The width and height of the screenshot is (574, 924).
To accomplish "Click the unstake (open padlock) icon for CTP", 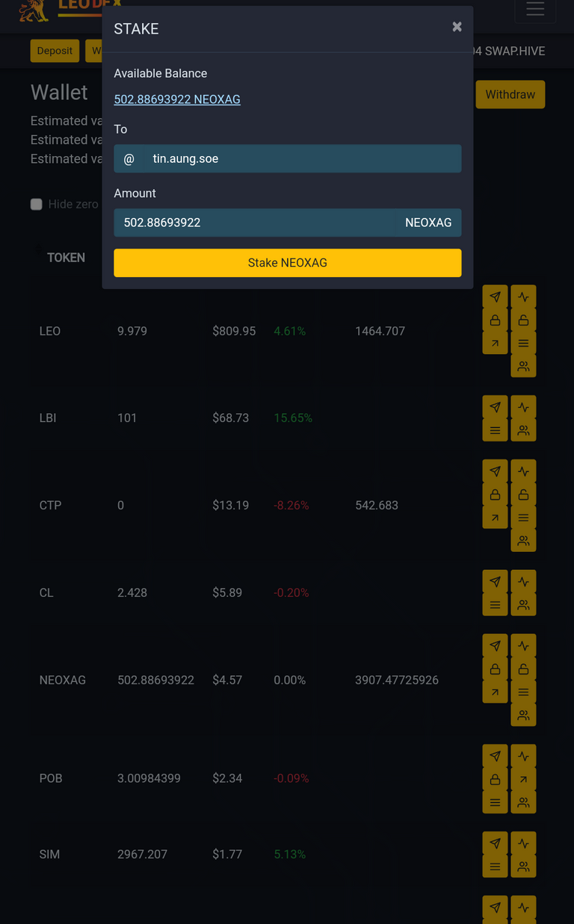I will click(x=523, y=494).
